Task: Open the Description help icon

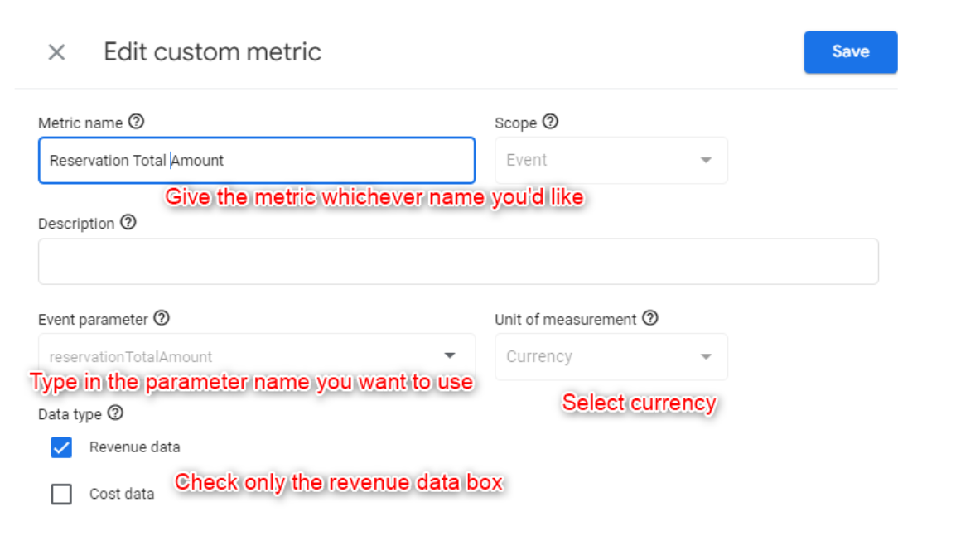Action: (x=128, y=223)
